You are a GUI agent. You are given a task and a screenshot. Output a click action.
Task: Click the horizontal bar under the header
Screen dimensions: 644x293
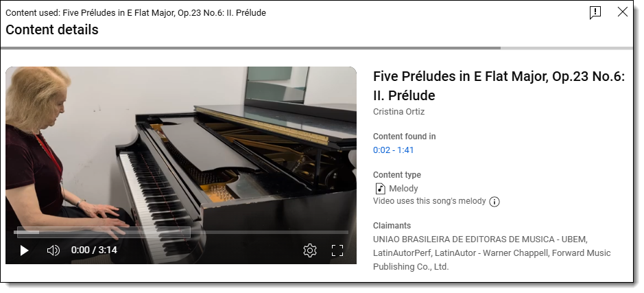point(316,48)
